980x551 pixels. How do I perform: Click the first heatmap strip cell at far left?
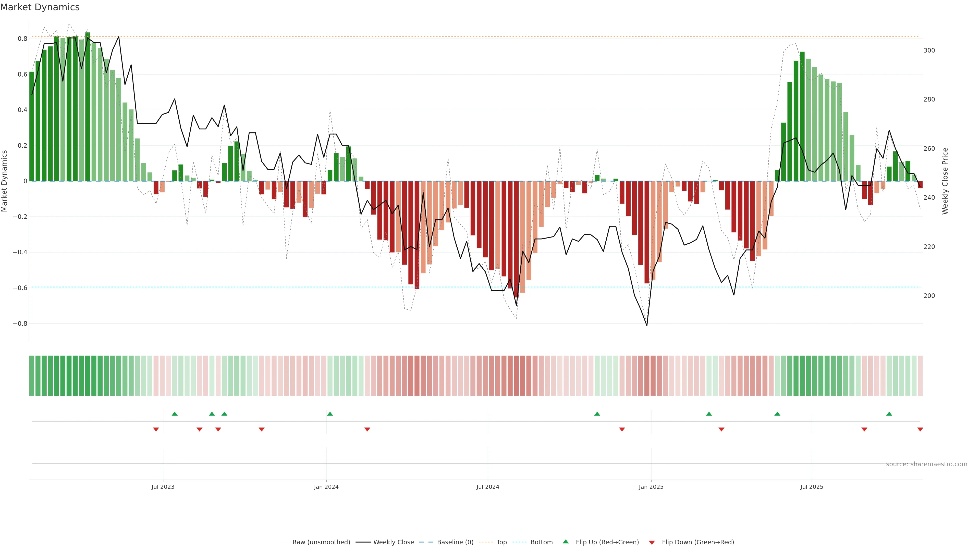pos(32,375)
